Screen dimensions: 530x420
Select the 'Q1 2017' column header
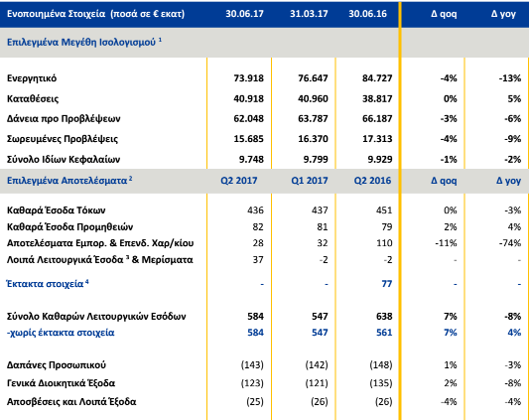[x=310, y=181]
